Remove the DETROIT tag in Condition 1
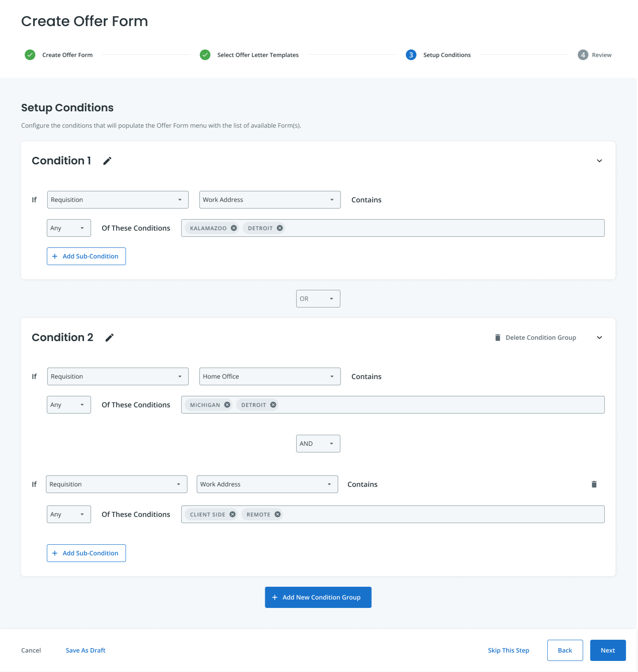 (x=279, y=228)
